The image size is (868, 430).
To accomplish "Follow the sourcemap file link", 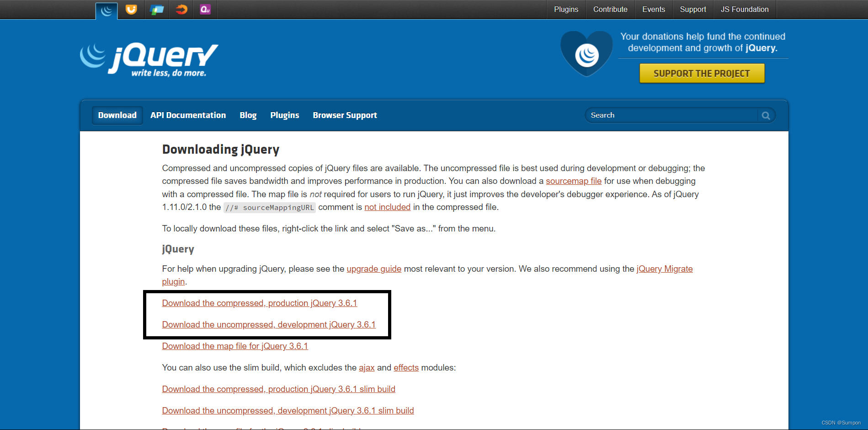I will coord(574,181).
